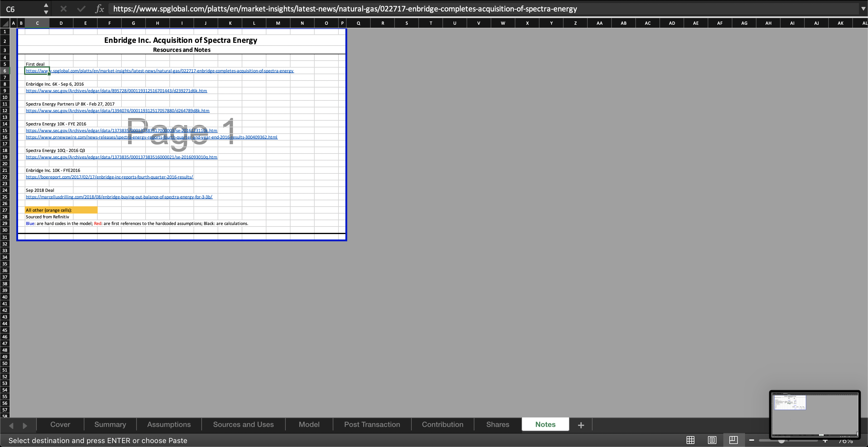Open the Name Box dropdown arrows
Image resolution: width=868 pixels, height=447 pixels.
[46, 9]
